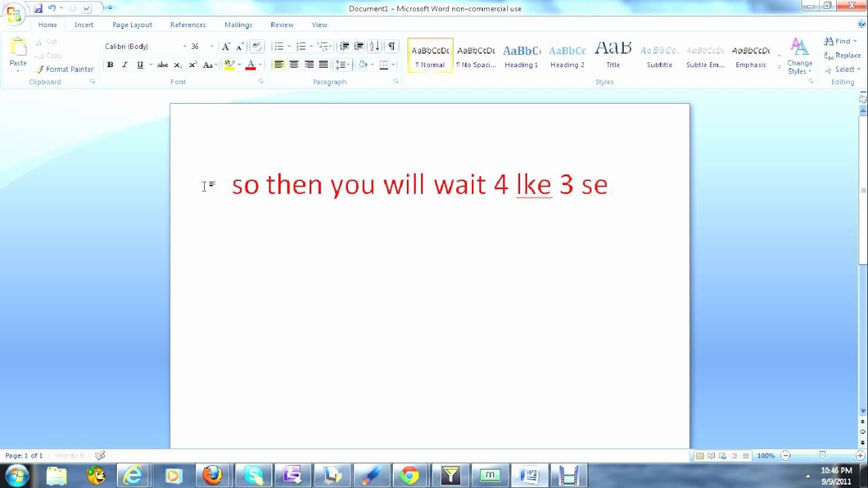The width and height of the screenshot is (868, 488).
Task: Grow the font size
Action: click(x=226, y=46)
